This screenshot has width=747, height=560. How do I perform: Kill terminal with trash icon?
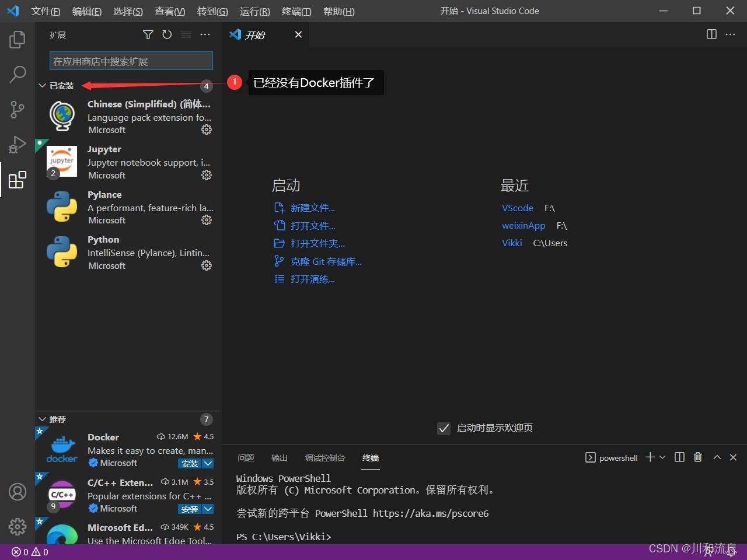click(698, 457)
